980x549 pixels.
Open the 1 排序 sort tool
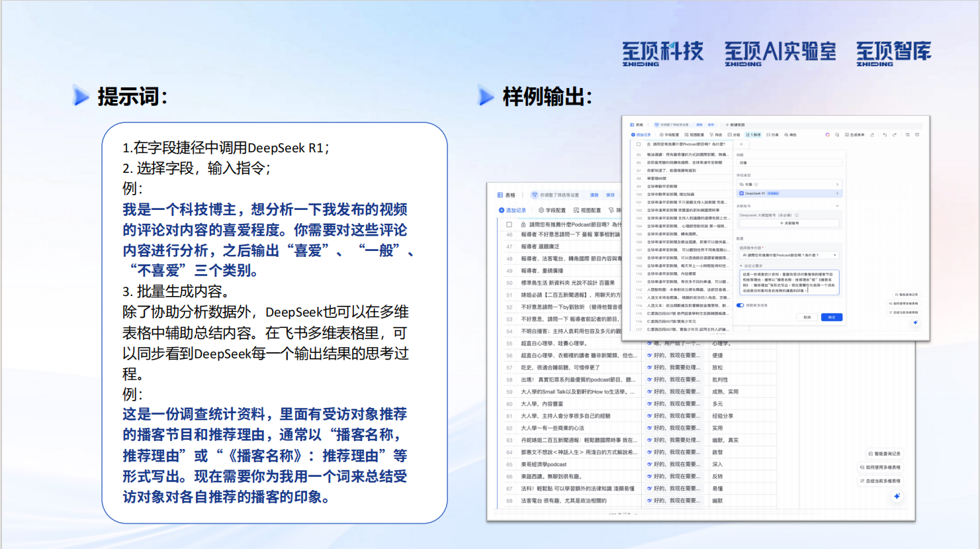[x=753, y=134]
